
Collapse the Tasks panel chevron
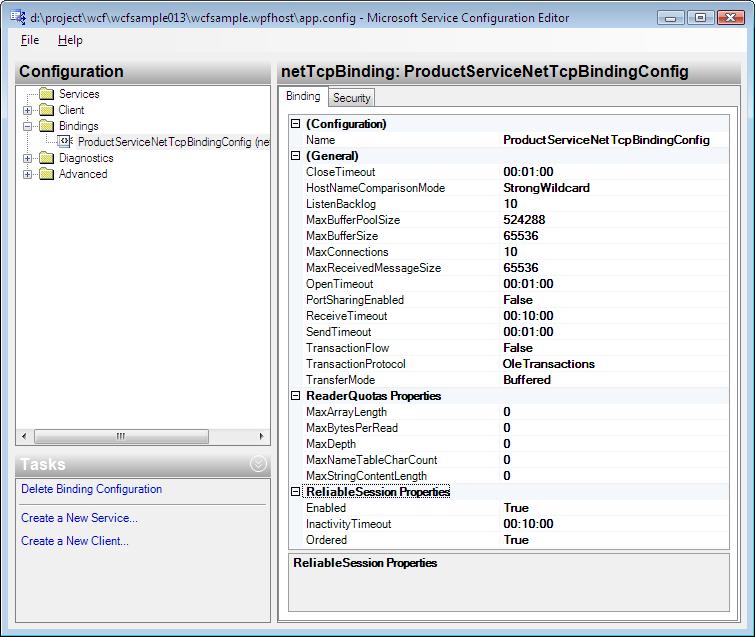[258, 464]
